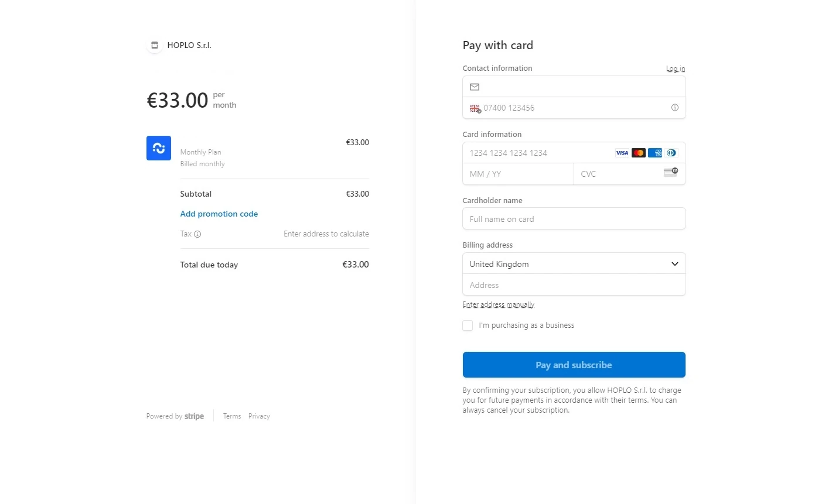Click the Log in link
Screen dimensions: 832x504
(675, 68)
